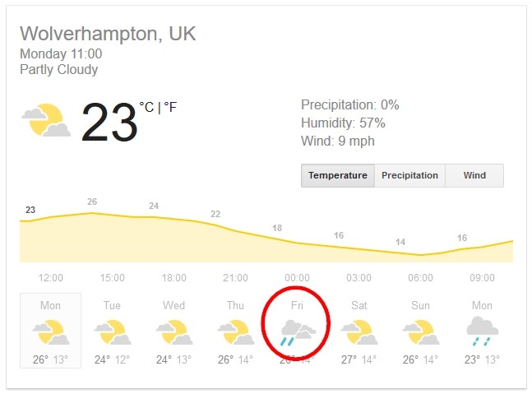Screen dimensions: 532x394
Task: Switch to the Wind tab
Action: click(x=474, y=175)
